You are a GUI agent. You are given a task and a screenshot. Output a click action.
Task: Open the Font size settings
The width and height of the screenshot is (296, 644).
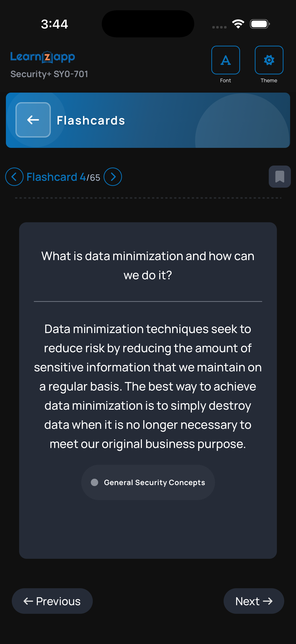coord(225,60)
